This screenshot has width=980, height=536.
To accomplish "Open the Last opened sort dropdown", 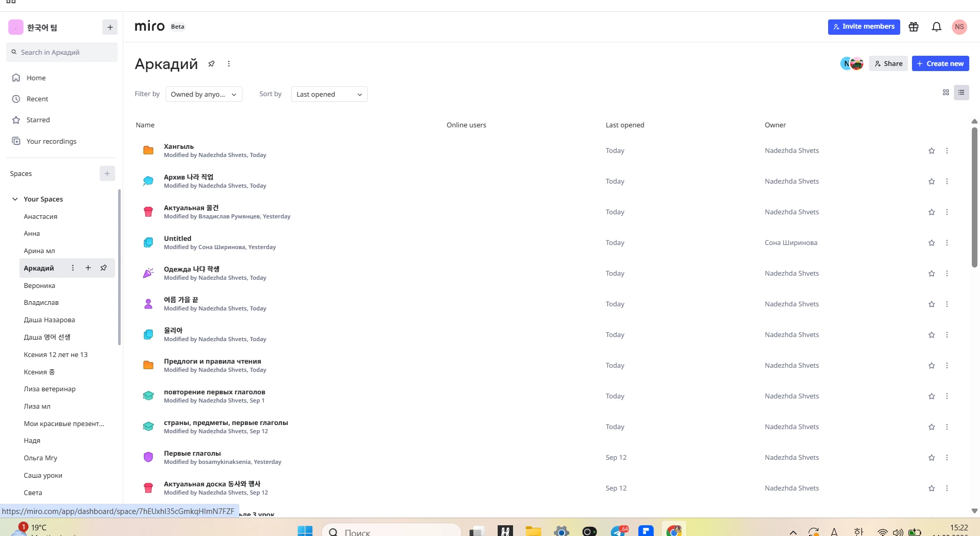I will pos(329,94).
